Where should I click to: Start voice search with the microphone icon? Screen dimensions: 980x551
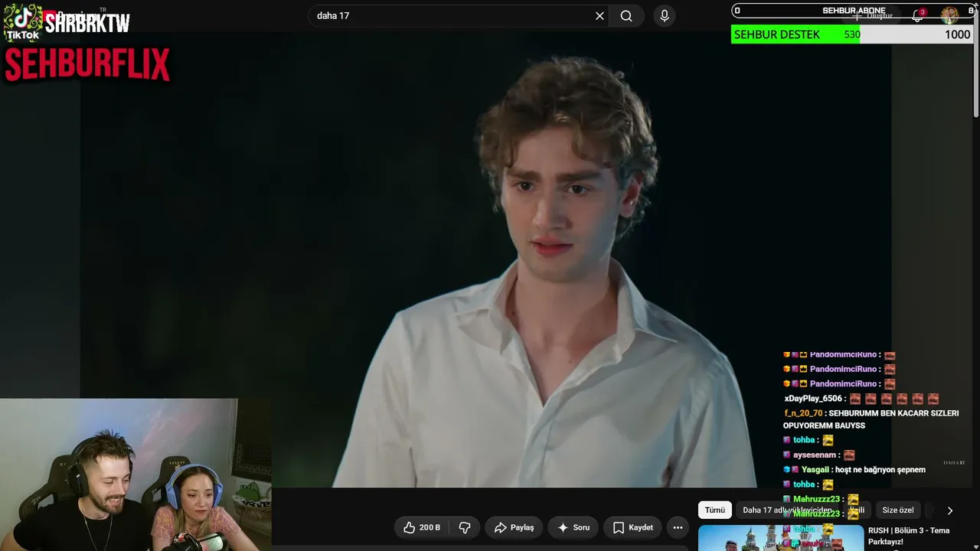coord(664,16)
